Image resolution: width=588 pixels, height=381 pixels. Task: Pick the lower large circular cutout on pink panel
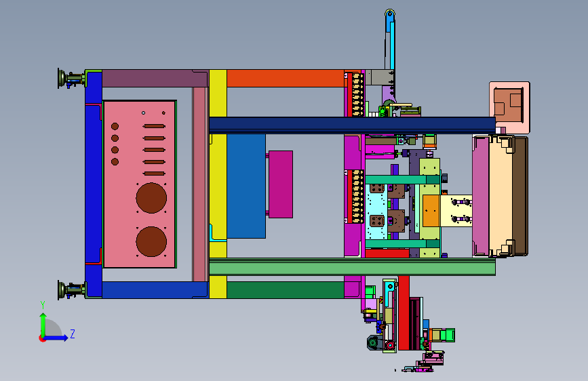tap(151, 241)
